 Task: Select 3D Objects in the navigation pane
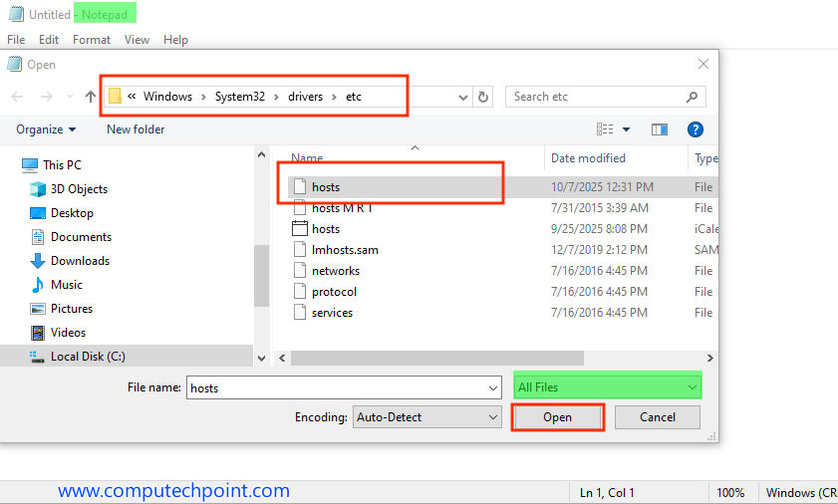point(79,189)
